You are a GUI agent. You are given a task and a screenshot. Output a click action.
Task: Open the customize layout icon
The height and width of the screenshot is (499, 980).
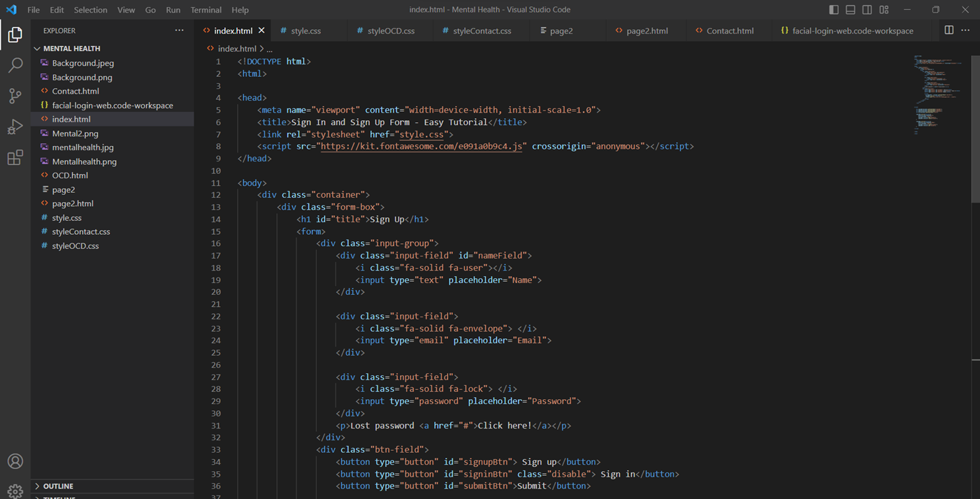(884, 10)
